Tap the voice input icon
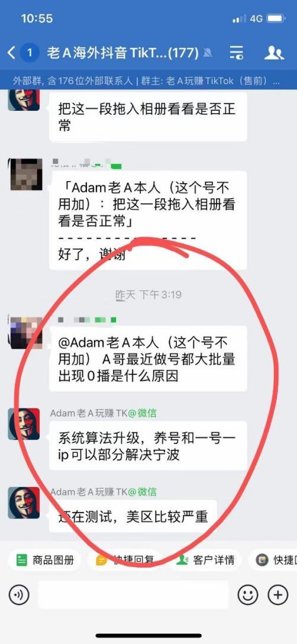 (19, 594)
